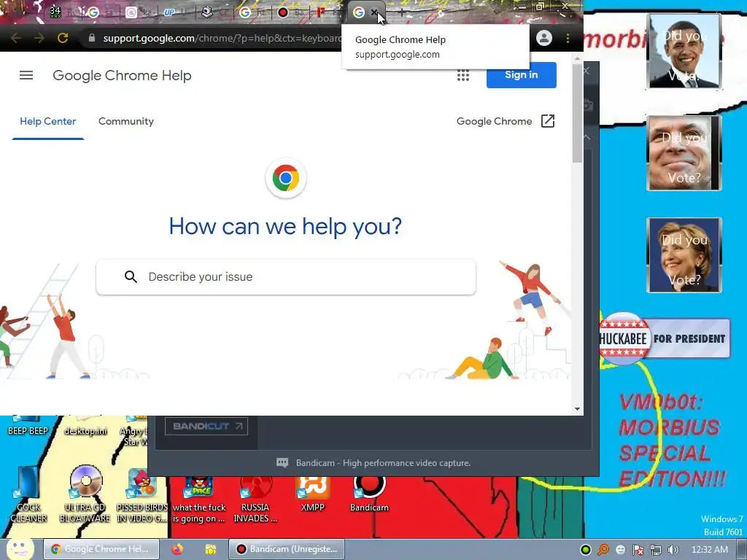Image resolution: width=747 pixels, height=560 pixels.
Task: Open the Chrome profile avatar menu
Action: (544, 38)
